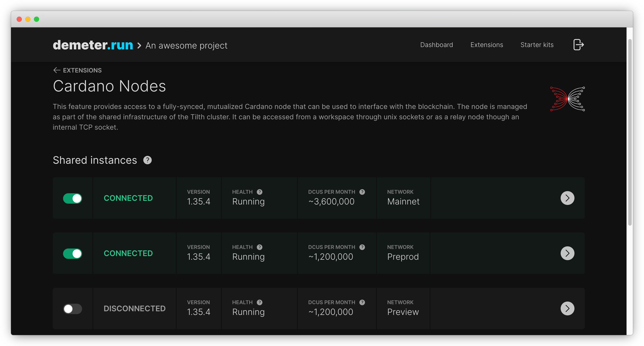Click the Running health value for Preview

[248, 312]
